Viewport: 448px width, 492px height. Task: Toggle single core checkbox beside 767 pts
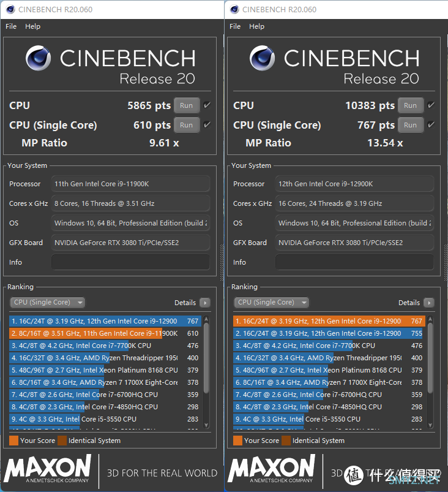(x=431, y=124)
